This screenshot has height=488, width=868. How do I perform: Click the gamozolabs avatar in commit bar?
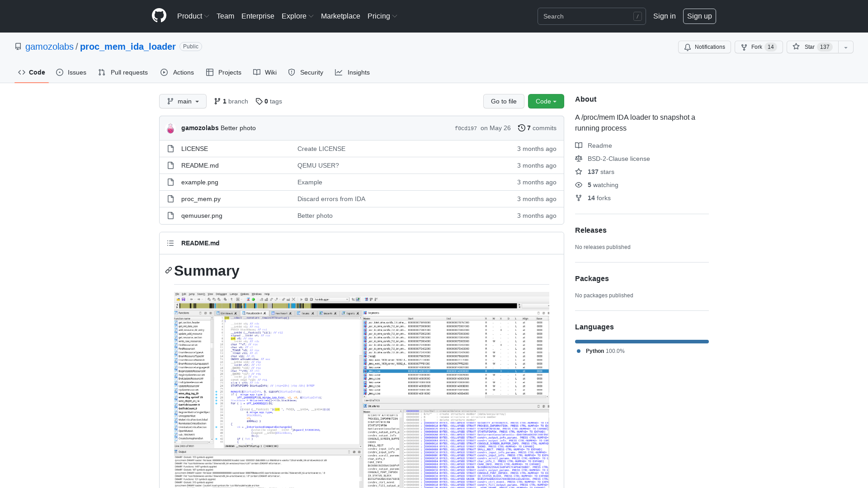[170, 128]
